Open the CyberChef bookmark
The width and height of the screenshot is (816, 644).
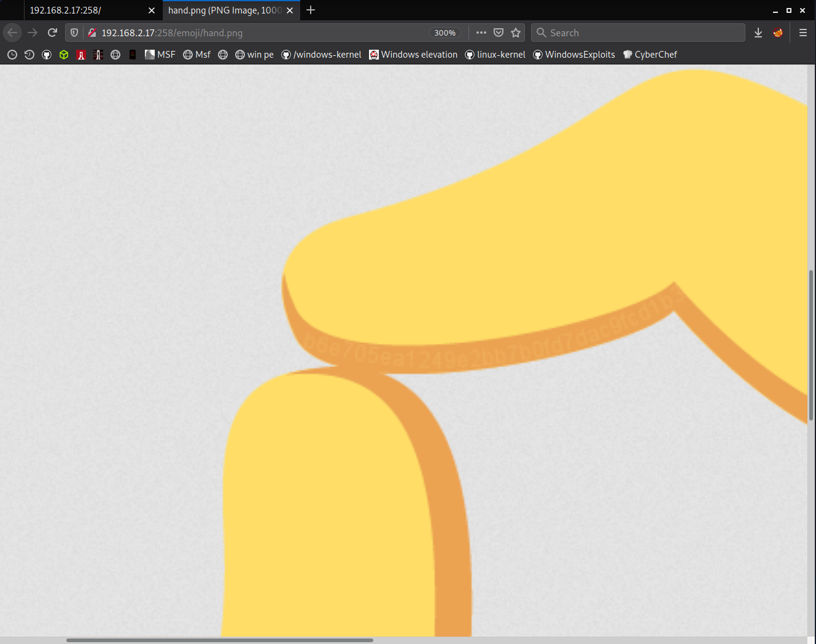(x=650, y=55)
